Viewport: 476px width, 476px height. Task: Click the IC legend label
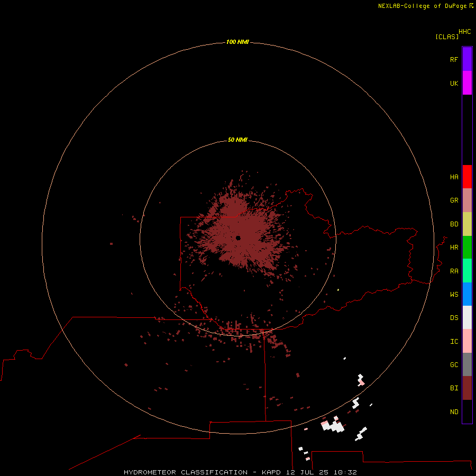(x=454, y=342)
